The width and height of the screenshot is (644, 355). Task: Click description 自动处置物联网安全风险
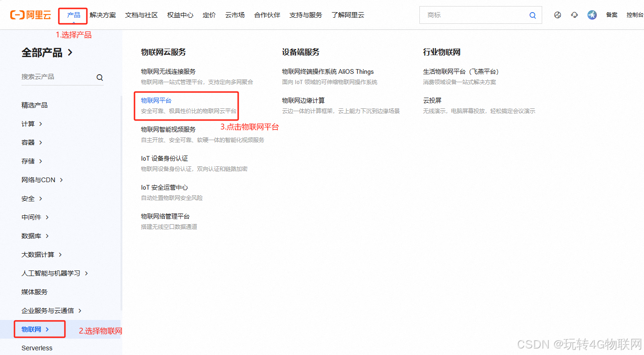coord(172,198)
